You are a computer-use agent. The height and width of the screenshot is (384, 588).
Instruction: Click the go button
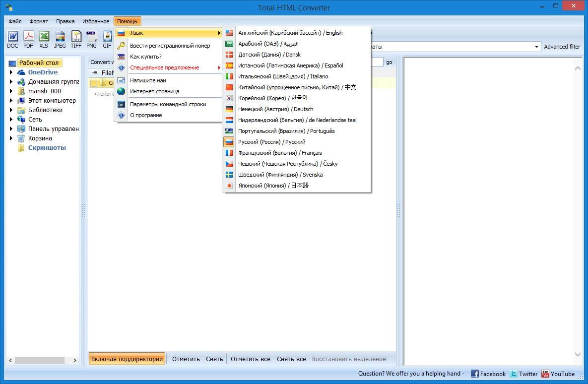389,62
